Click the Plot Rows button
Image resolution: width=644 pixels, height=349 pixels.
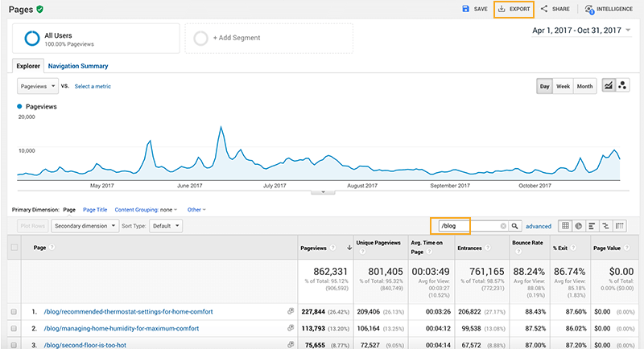tap(32, 226)
